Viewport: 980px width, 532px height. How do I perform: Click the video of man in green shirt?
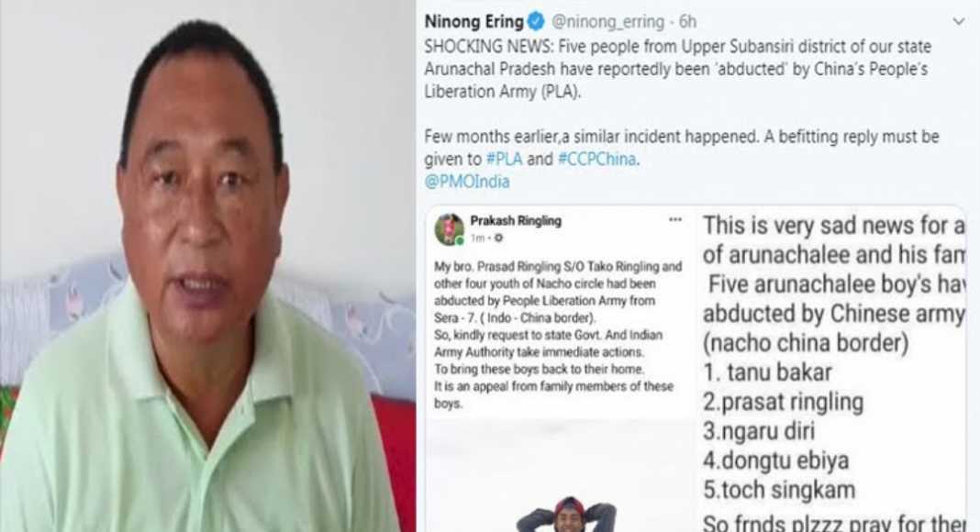pos(207,266)
